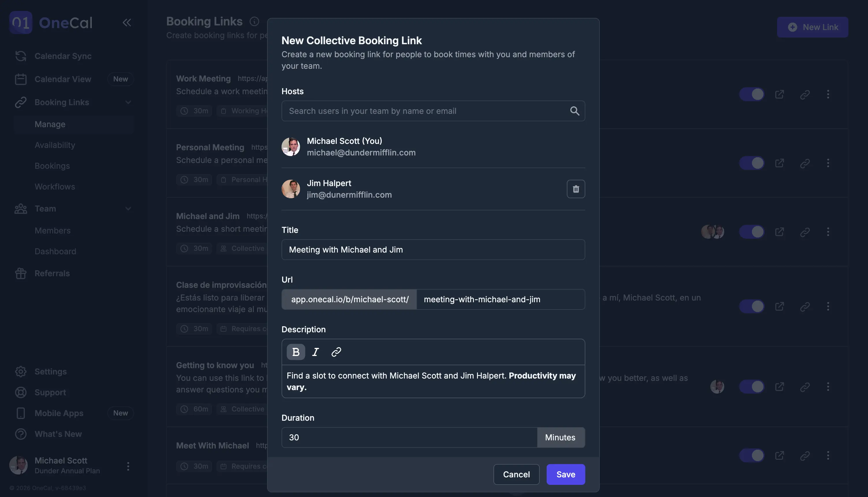Copy the Work Meeting booking link
This screenshot has width=868, height=497.
pyautogui.click(x=805, y=94)
